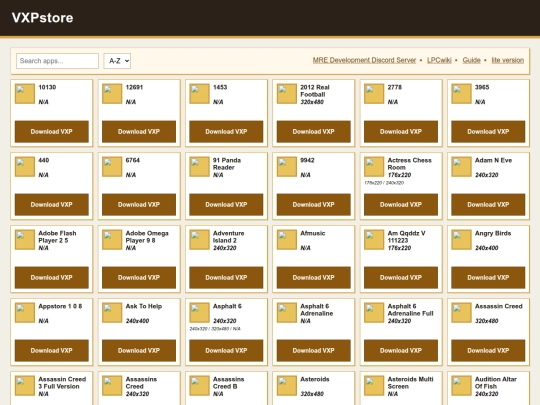
Task: Click the Adam N Eve app icon
Action: tap(461, 167)
